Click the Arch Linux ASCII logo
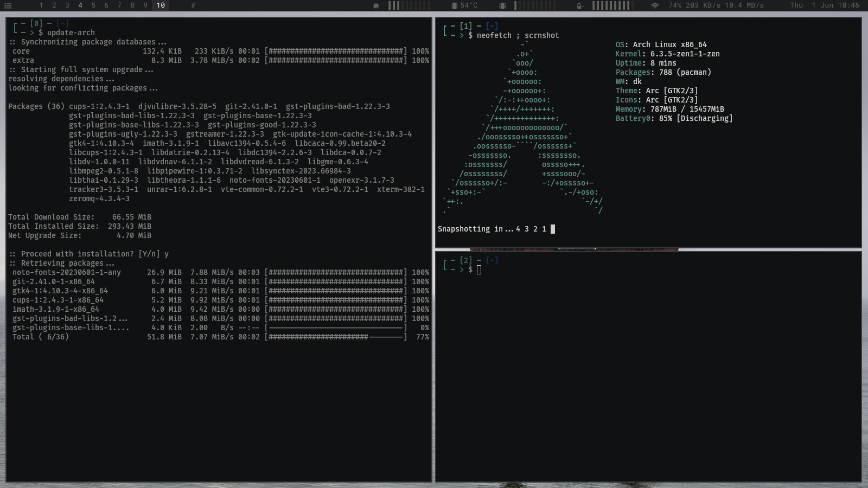Image resolution: width=868 pixels, height=488 pixels. [x=523, y=127]
